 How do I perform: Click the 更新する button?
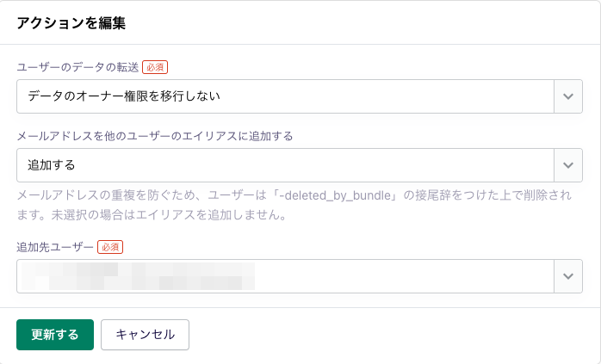pyautogui.click(x=55, y=335)
